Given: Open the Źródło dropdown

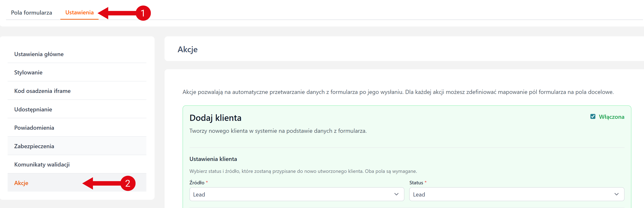Looking at the screenshot, I should pos(297,194).
